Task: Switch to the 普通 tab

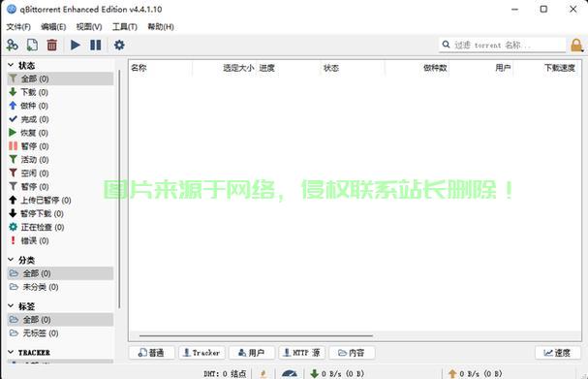Action: (151, 353)
